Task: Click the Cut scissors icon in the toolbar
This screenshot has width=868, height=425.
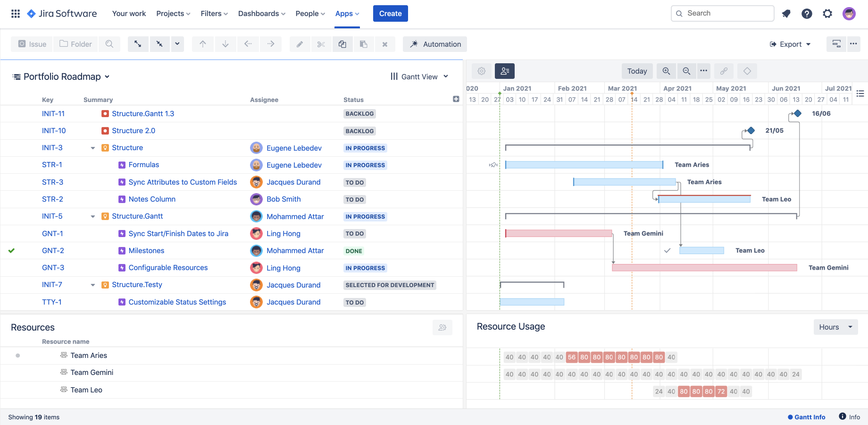Action: tap(321, 44)
